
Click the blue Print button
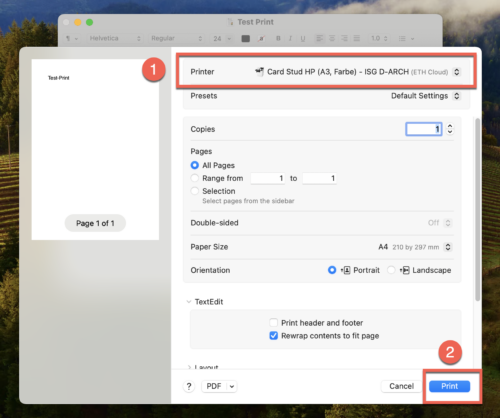click(449, 386)
